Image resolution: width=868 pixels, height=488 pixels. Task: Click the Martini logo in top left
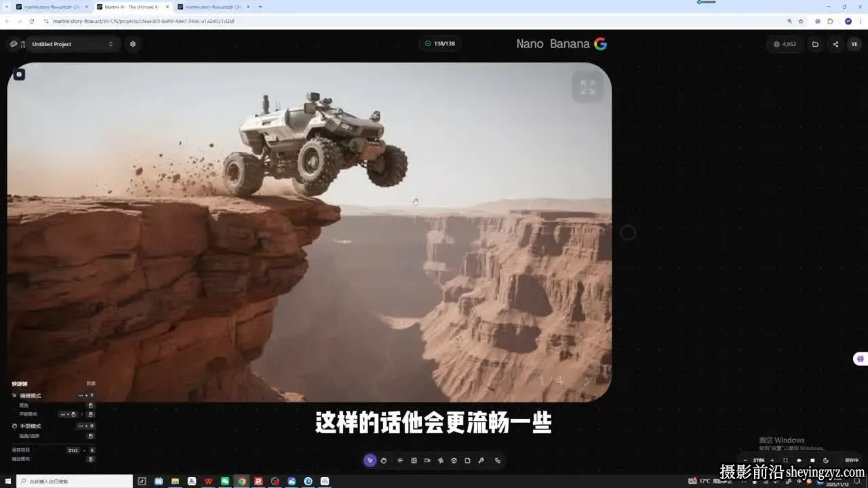point(14,44)
